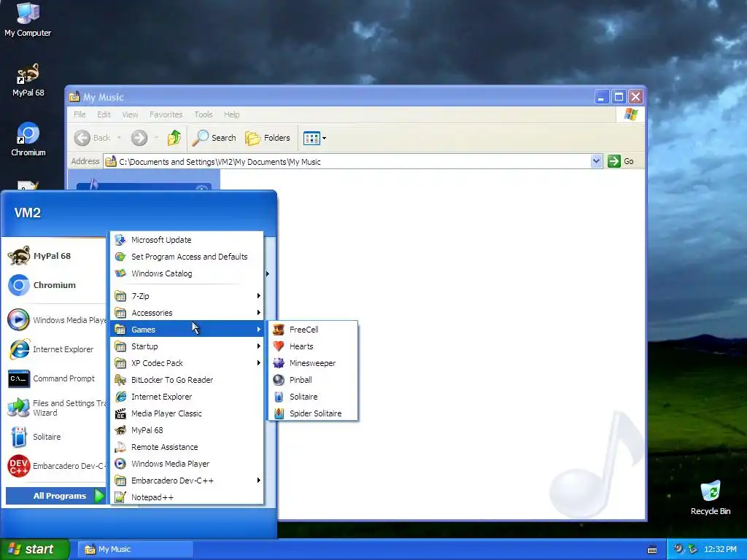
Task: Expand the 7-Zip program folder
Action: [187, 296]
